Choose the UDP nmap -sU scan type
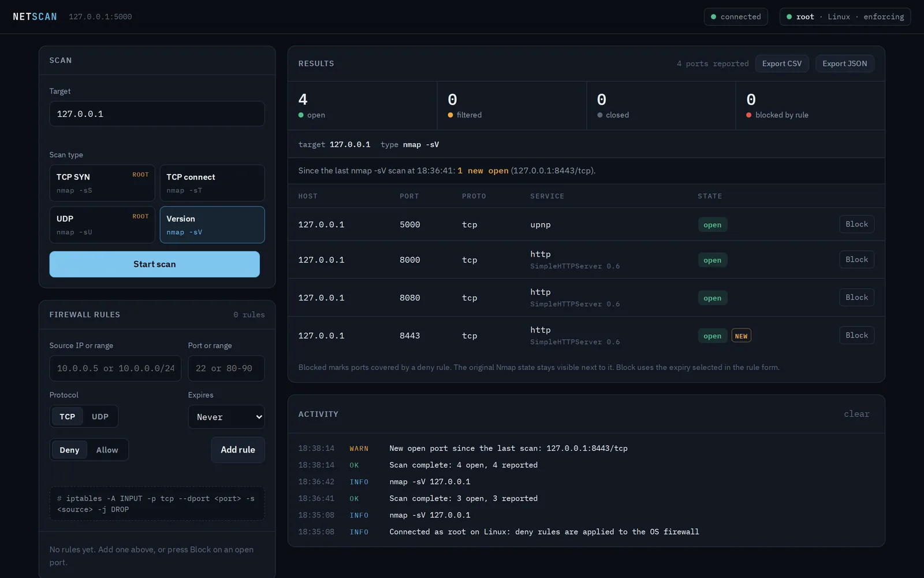This screenshot has height=578, width=924. [102, 225]
